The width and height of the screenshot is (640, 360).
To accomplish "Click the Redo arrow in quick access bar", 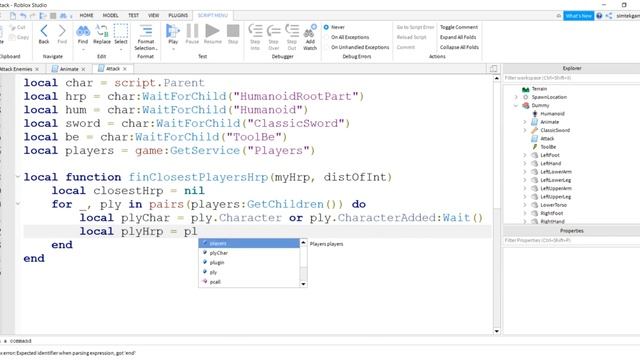I will (x=33, y=16).
